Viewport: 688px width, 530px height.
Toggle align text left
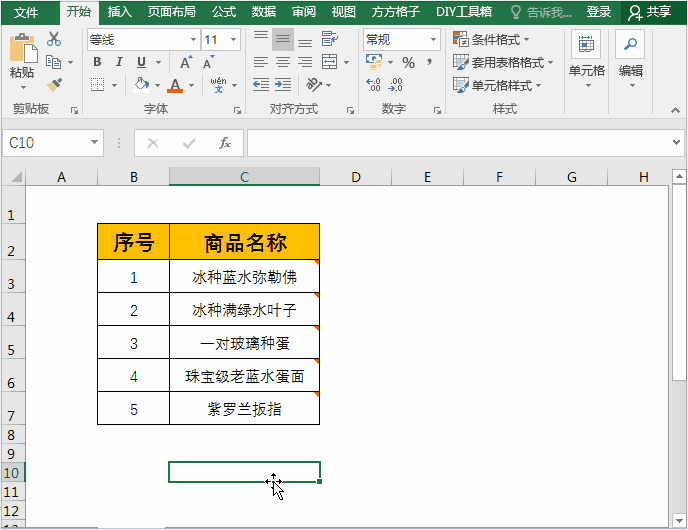point(261,62)
